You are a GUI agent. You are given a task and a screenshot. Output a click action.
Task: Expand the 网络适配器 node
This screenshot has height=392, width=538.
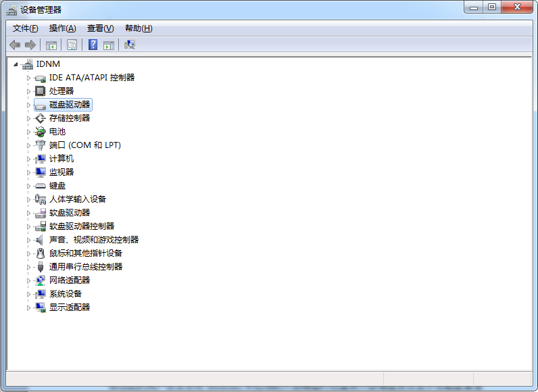[x=28, y=280]
